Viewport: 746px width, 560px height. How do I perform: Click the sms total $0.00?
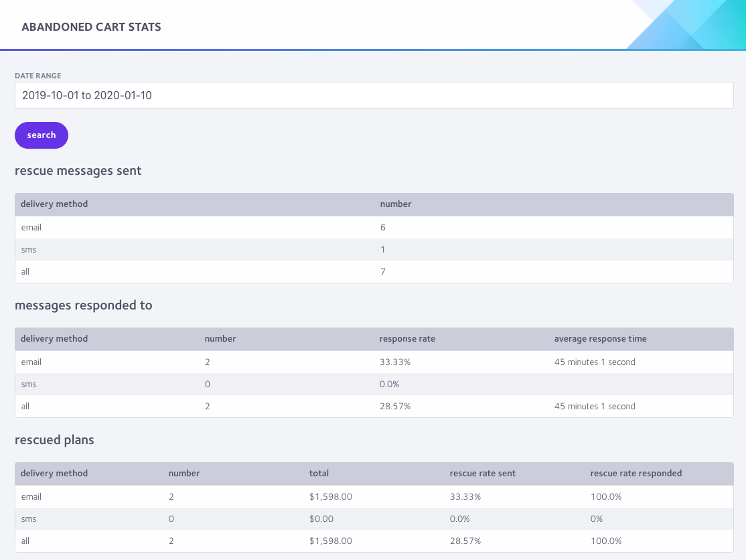pos(321,518)
